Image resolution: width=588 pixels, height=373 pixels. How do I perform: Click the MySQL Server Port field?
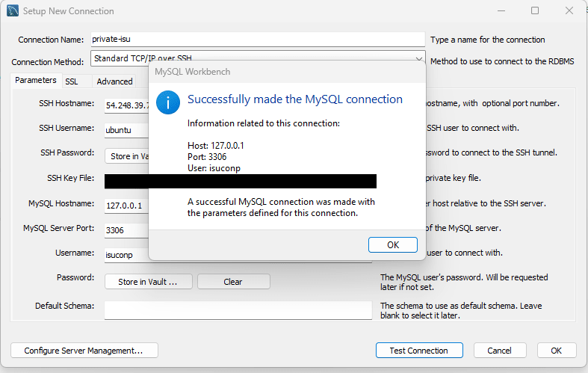[x=127, y=230]
